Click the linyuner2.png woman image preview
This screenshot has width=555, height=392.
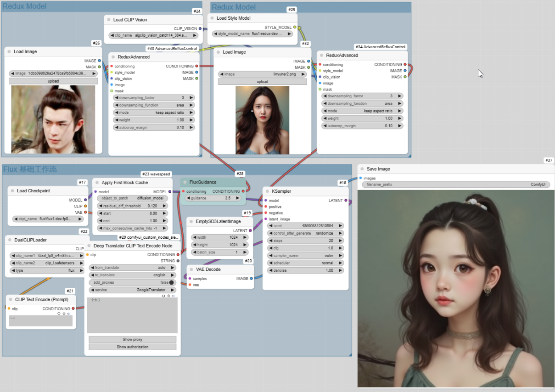pos(263,120)
